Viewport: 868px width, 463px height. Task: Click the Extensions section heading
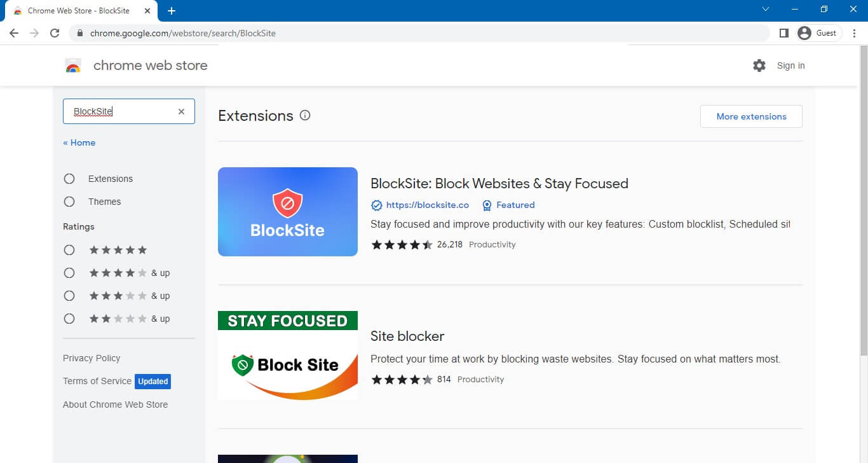click(255, 116)
